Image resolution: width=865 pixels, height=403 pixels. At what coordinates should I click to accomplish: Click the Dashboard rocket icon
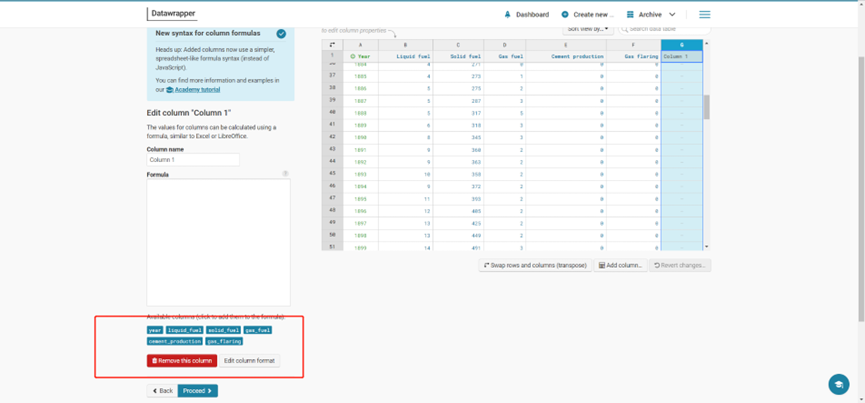(x=508, y=15)
